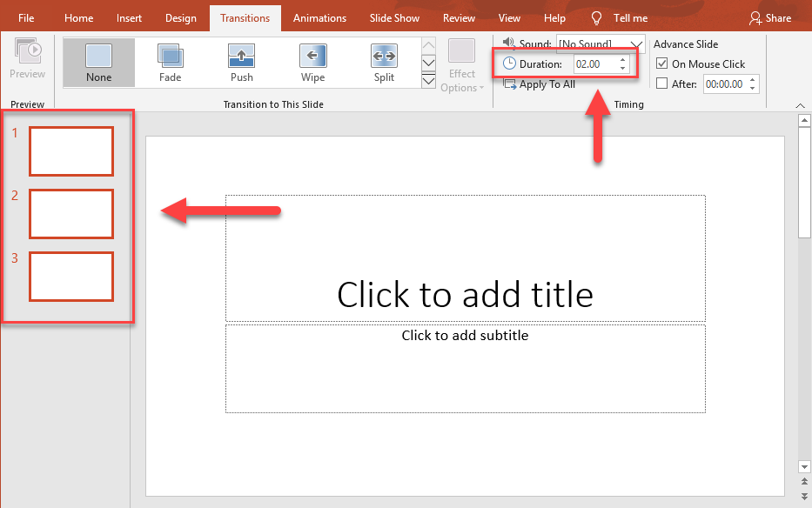Click the Tell me search field
The width and height of the screenshot is (812, 508).
[x=630, y=18]
